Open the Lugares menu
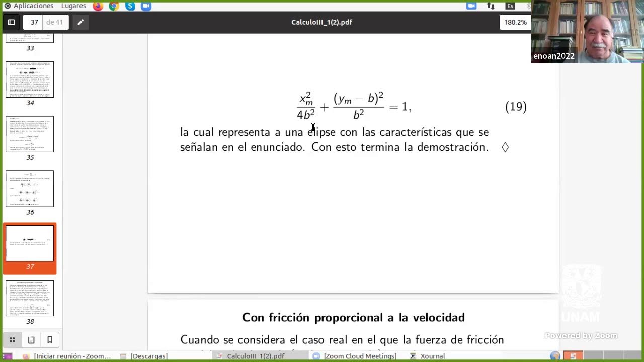The height and width of the screenshot is (362, 644). (x=73, y=6)
